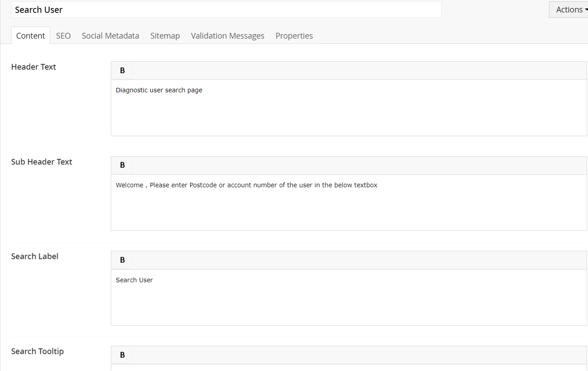Click the Search User name field
This screenshot has height=371, width=588.
tap(226, 10)
